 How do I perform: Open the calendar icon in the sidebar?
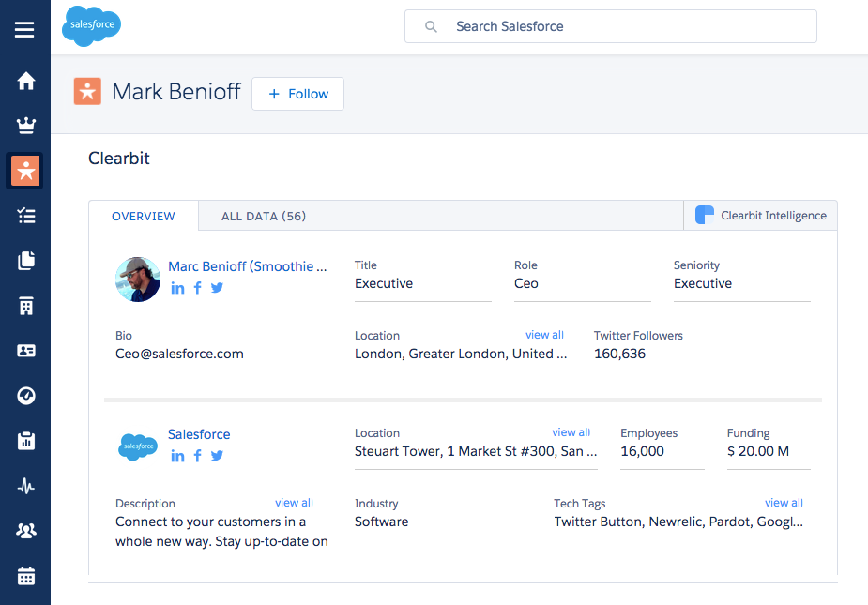[x=24, y=575]
